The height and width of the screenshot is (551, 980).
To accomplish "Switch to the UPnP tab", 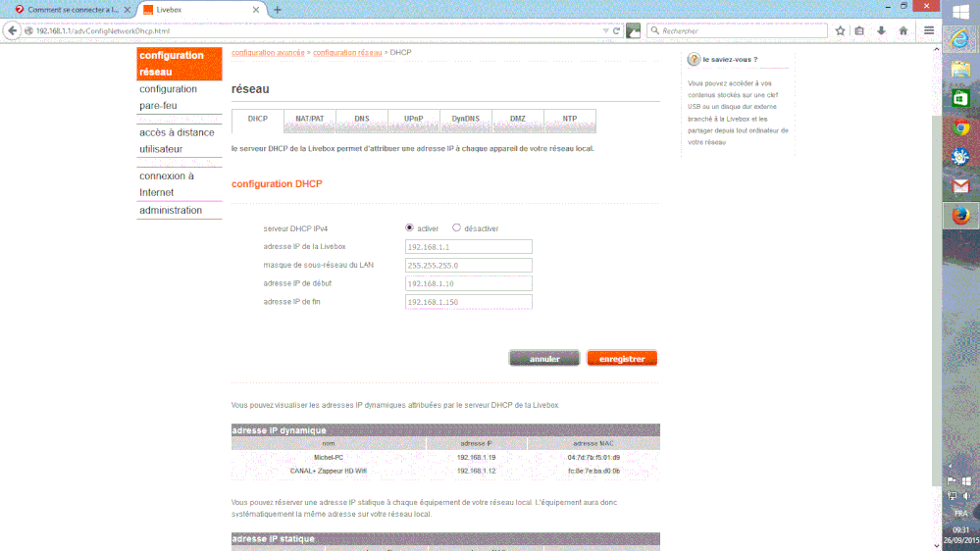I will coord(414,120).
